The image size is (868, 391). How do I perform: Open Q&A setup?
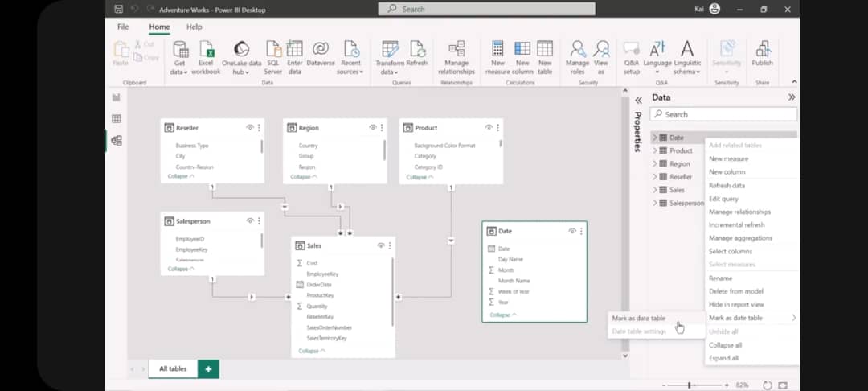(631, 58)
